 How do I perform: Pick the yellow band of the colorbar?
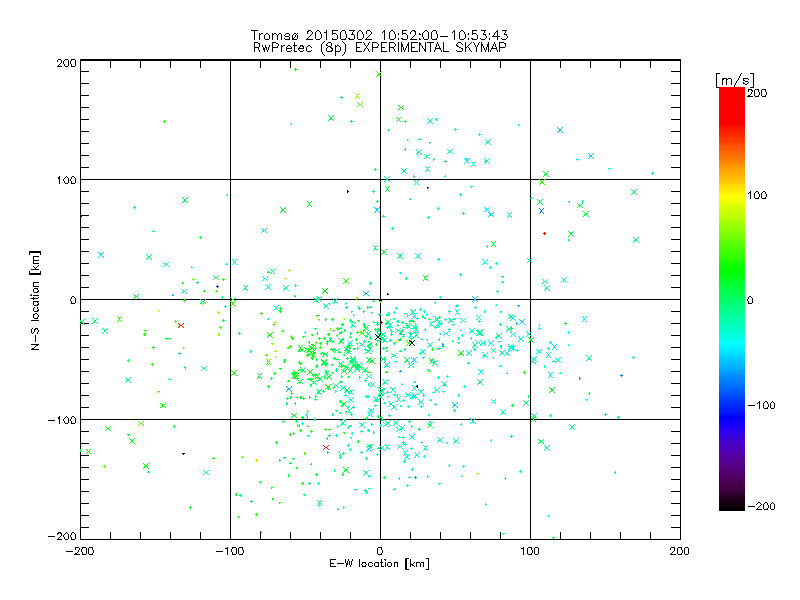tap(732, 196)
